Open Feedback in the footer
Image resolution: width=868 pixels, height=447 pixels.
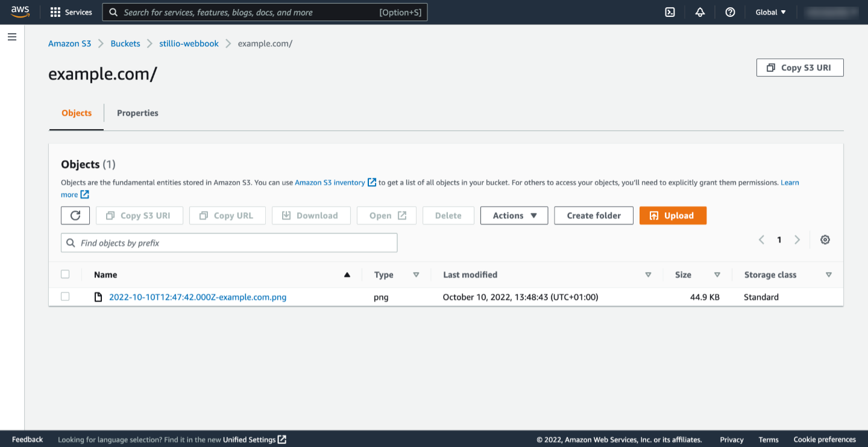point(28,439)
